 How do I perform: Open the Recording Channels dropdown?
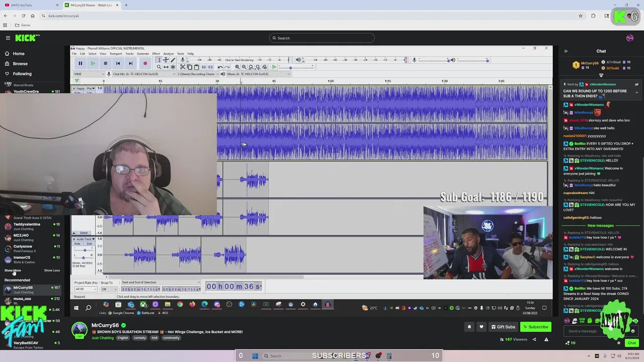tap(197, 74)
